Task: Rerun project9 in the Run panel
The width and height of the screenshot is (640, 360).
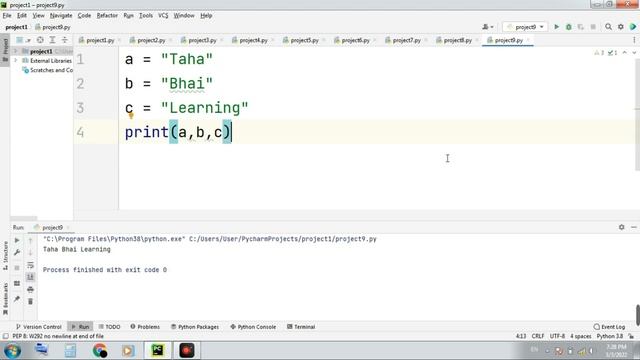Action: [17, 240]
